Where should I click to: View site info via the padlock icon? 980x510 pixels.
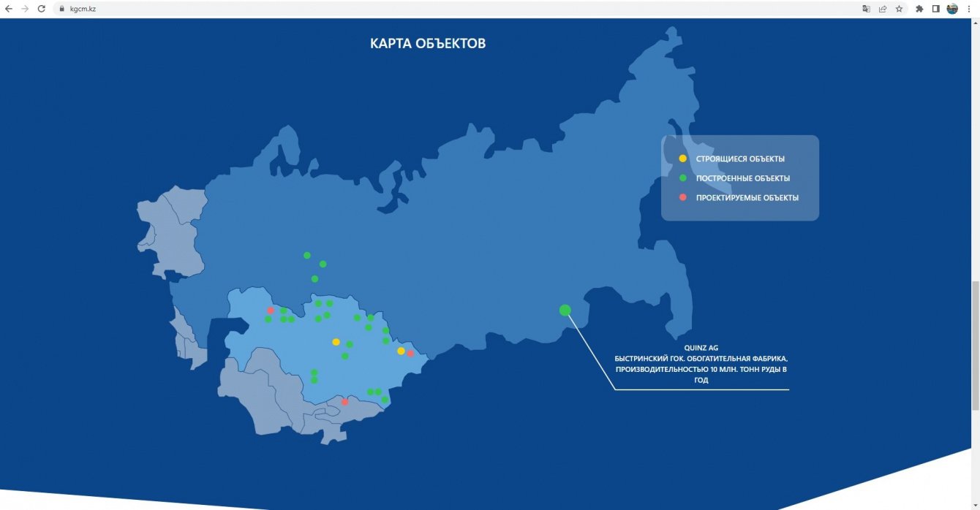64,9
